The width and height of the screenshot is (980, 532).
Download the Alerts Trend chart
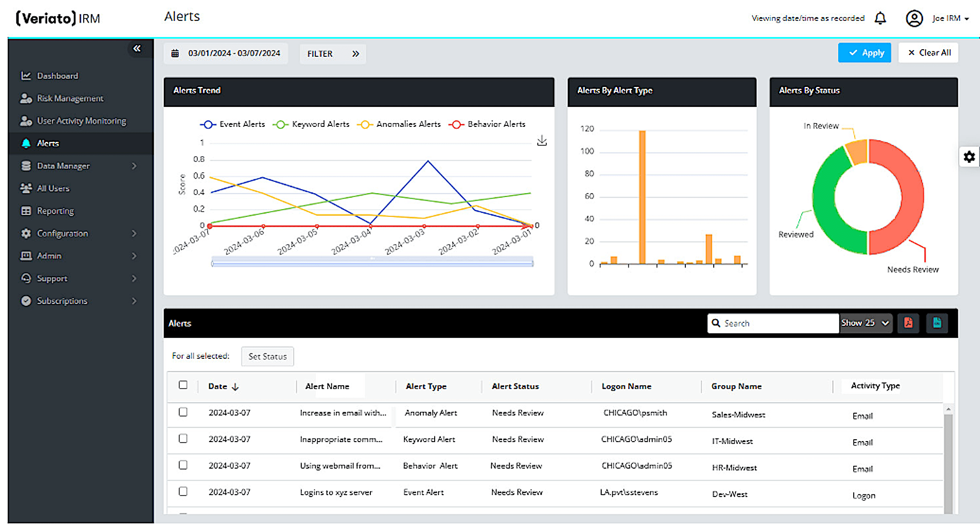coord(542,141)
